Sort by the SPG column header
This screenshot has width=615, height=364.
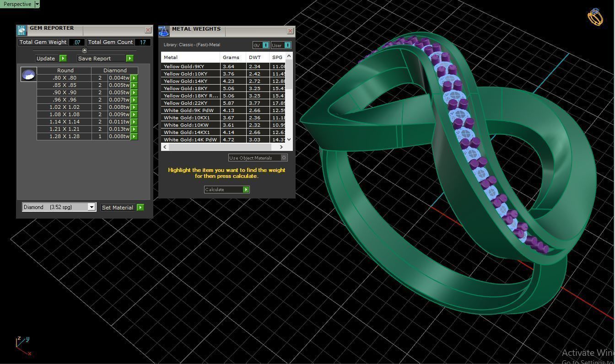(278, 58)
